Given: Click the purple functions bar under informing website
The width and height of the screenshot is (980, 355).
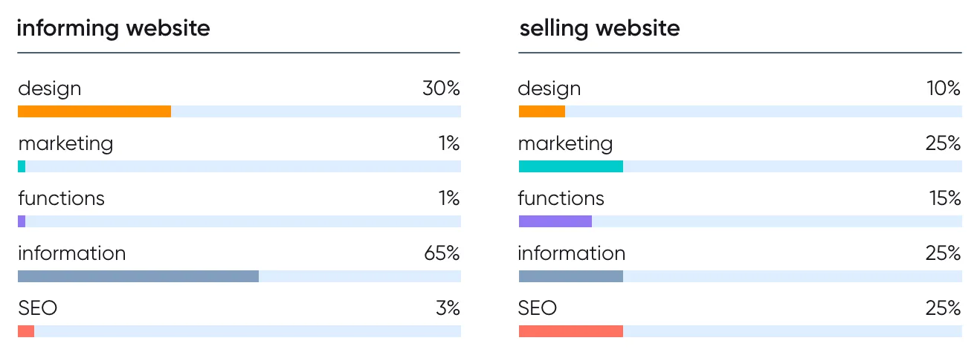Looking at the screenshot, I should (x=22, y=221).
